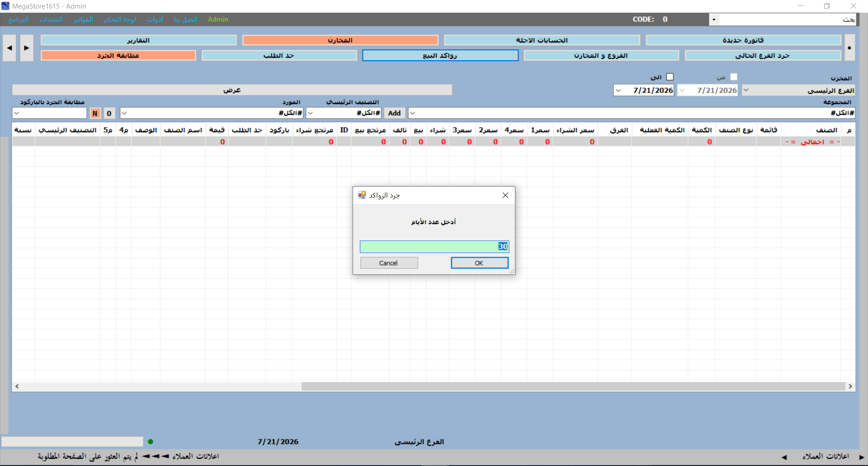
Task: Expand the التصنيف الرئيسي dropdown
Action: [x=310, y=113]
